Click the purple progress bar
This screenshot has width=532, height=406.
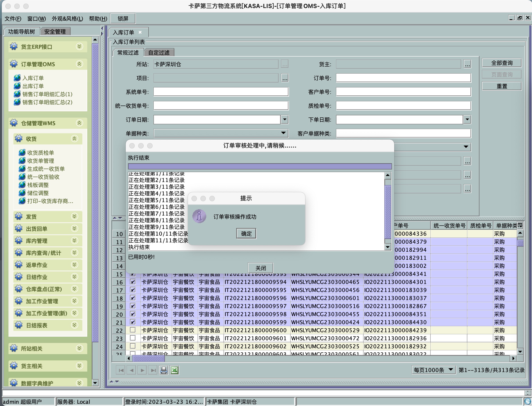pos(260,166)
